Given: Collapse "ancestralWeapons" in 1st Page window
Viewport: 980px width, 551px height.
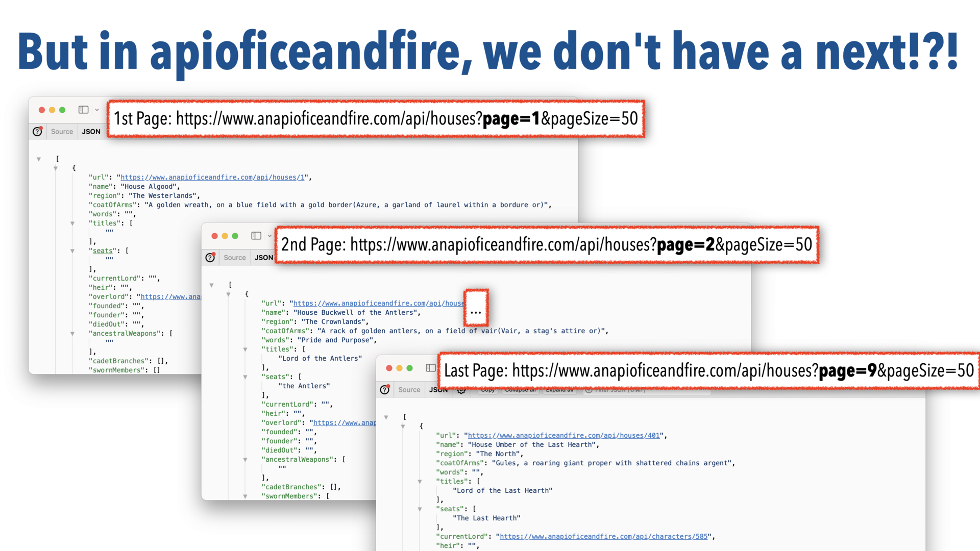Looking at the screenshot, I should (72, 334).
